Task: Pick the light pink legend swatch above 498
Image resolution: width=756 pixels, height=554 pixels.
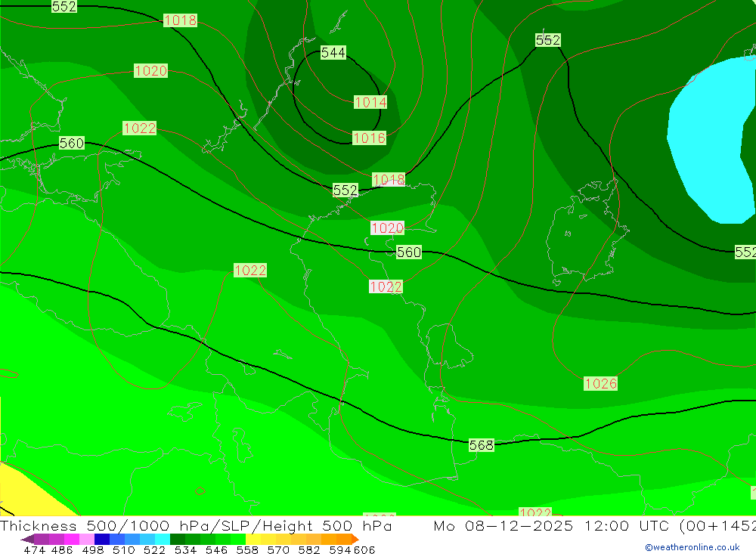Action: point(87,539)
